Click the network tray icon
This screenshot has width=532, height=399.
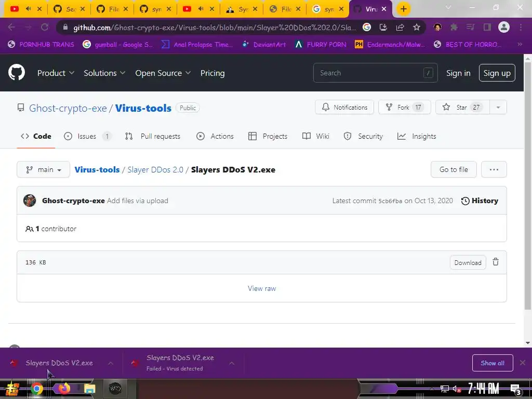point(445,389)
